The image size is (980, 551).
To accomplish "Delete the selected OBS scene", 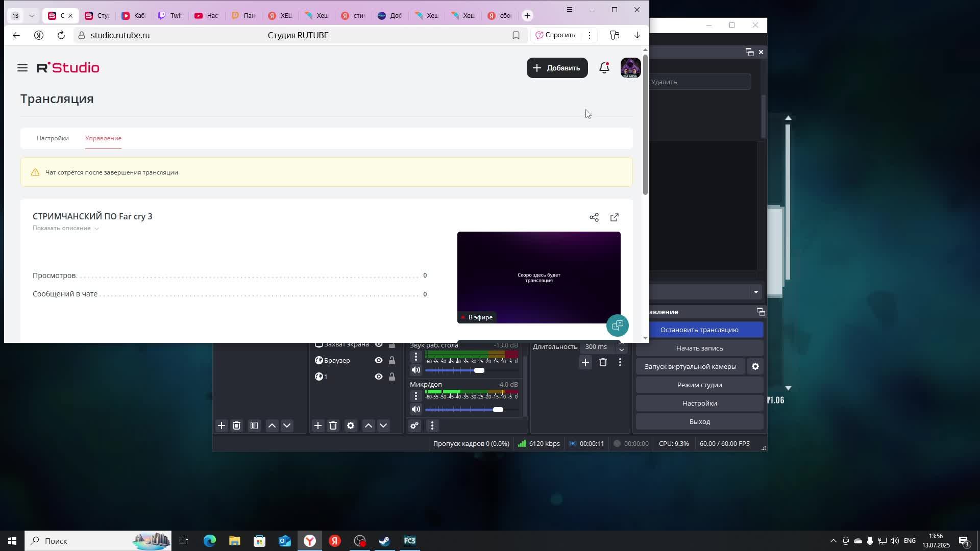I will [x=236, y=425].
